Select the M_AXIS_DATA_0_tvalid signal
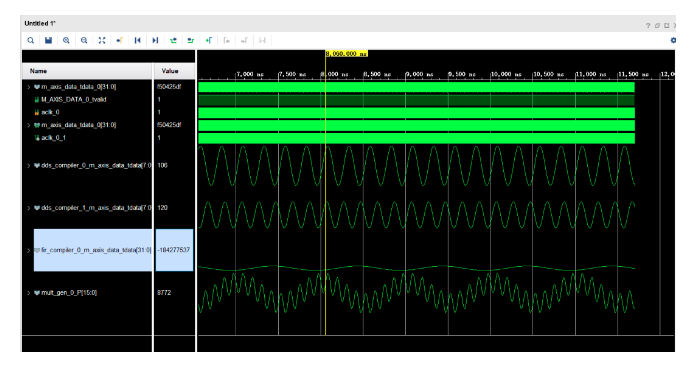697x370 pixels. click(x=74, y=100)
